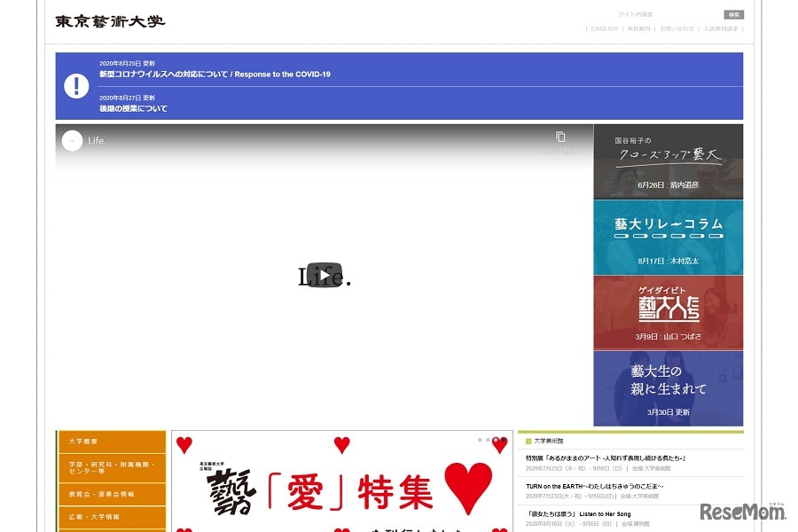Open ゲイダイビト 藝大人たち banner
This screenshot has width=798, height=532.
[668, 313]
